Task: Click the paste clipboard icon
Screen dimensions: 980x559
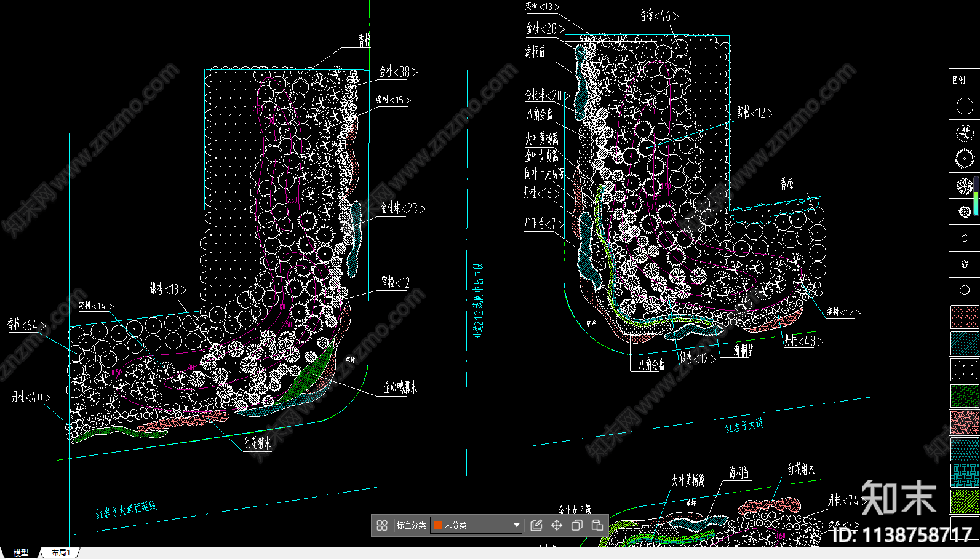Action: click(x=597, y=525)
